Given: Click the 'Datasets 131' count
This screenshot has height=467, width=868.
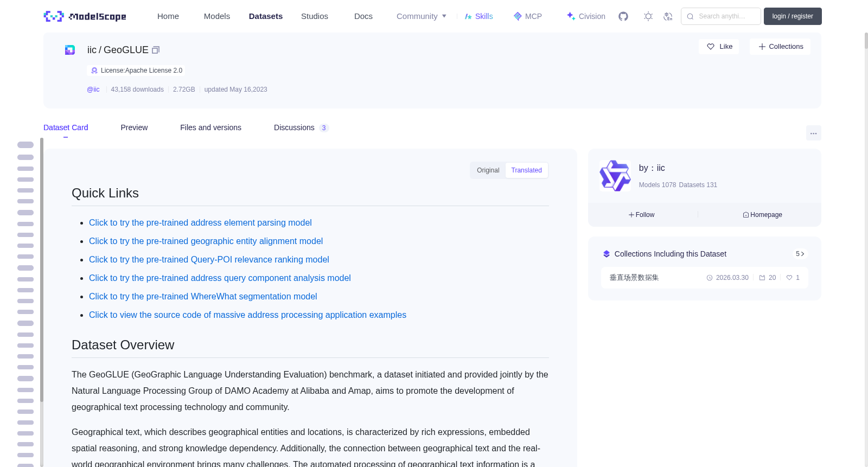Looking at the screenshot, I should 698,185.
